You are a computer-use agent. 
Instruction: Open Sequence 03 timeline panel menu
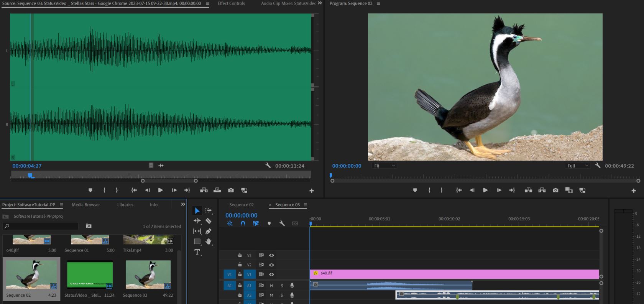pyautogui.click(x=306, y=205)
